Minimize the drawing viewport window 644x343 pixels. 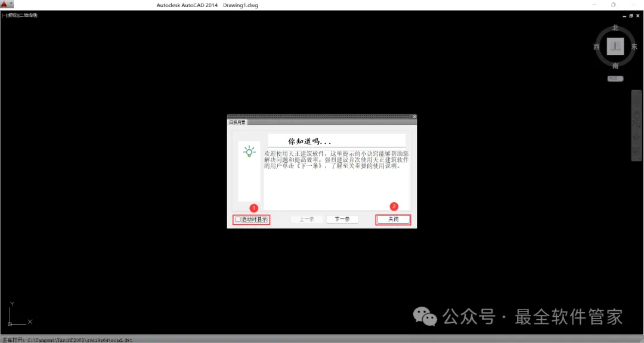point(624,16)
